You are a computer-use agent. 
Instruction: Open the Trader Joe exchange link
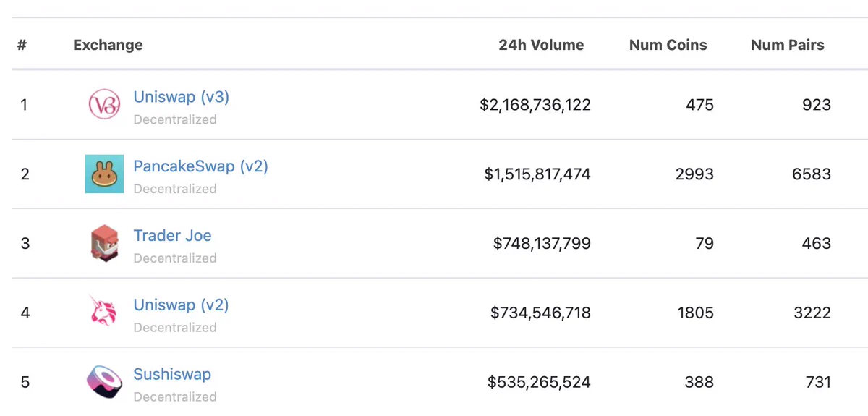172,236
